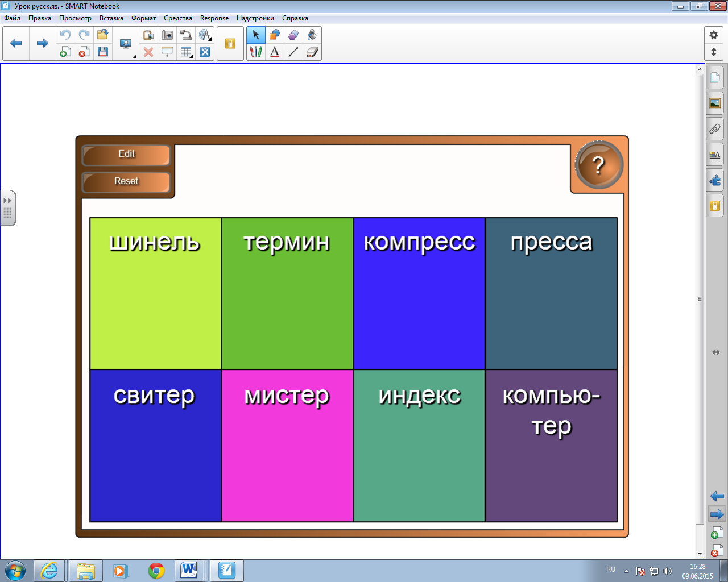
Task: Open the Вставка menu
Action: (x=111, y=18)
